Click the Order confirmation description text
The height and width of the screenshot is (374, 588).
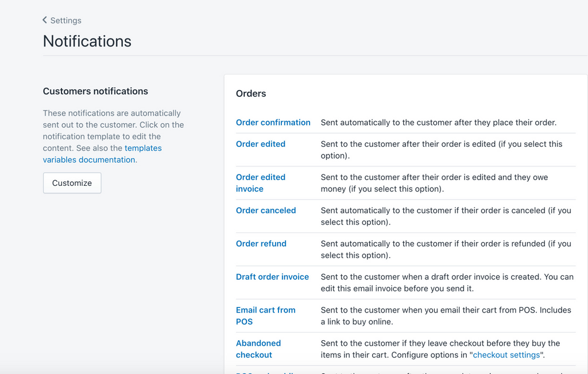438,122
